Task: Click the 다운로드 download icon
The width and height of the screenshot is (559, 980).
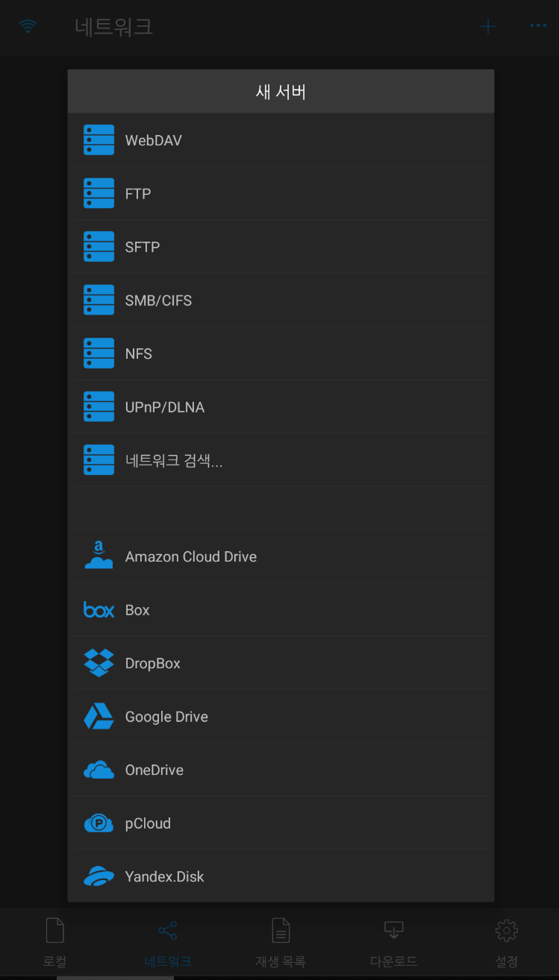Action: click(393, 930)
